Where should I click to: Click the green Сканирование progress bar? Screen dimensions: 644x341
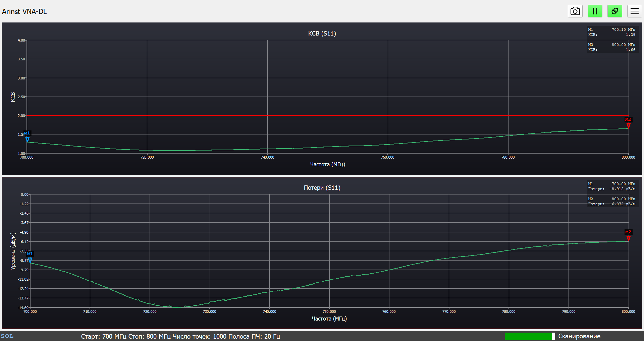[x=529, y=336]
